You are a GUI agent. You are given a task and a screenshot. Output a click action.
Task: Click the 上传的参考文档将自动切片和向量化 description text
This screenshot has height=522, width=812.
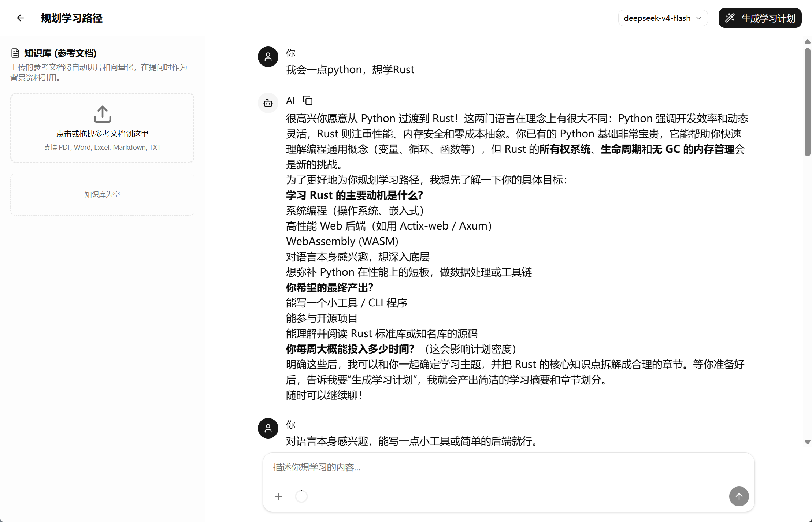coord(99,72)
